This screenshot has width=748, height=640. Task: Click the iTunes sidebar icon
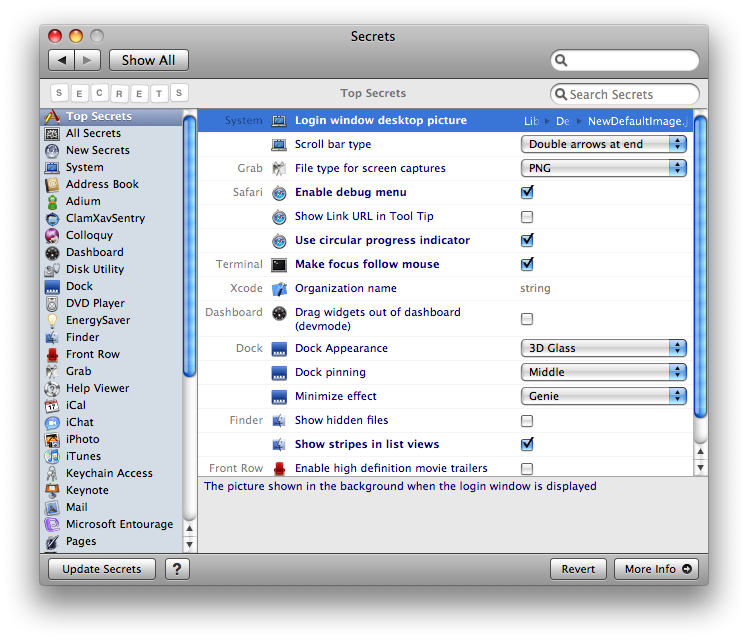(52, 456)
